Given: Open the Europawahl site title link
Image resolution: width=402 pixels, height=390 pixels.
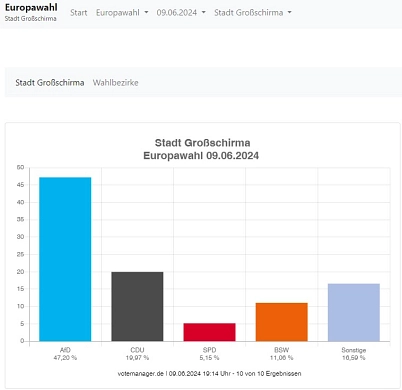Looking at the screenshot, I should pyautogui.click(x=31, y=8).
